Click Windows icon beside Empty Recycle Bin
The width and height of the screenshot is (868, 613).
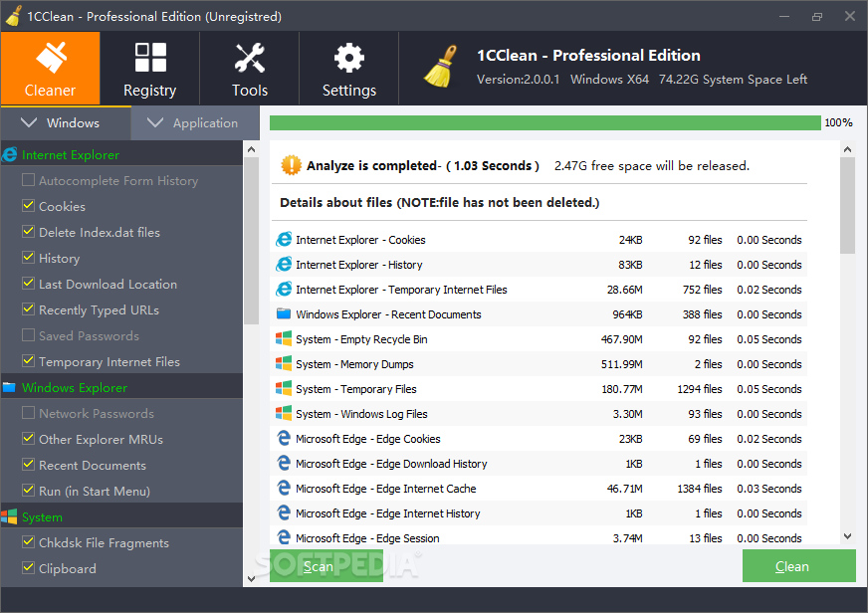(284, 338)
